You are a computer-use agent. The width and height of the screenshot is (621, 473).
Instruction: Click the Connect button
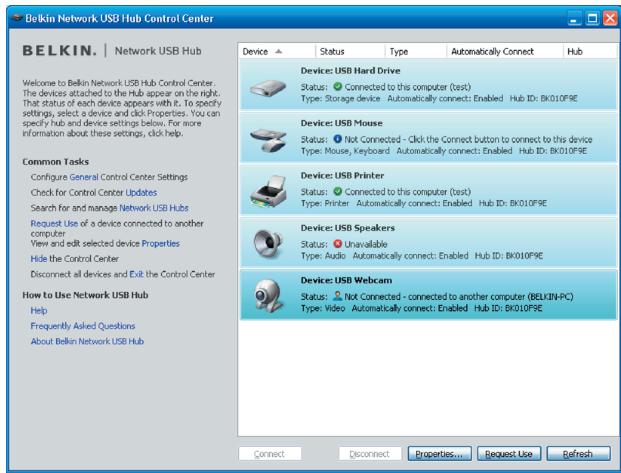(270, 454)
